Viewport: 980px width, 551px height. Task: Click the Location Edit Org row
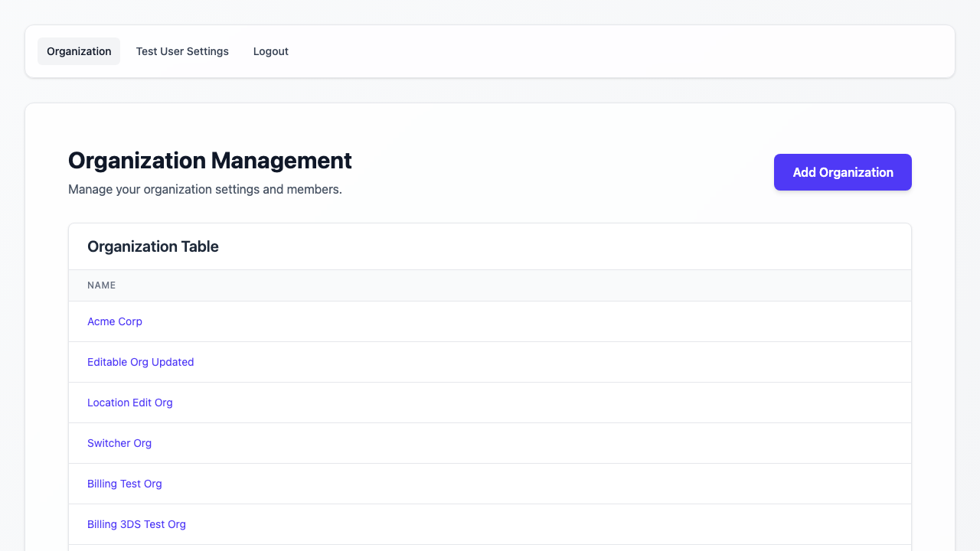(489, 403)
